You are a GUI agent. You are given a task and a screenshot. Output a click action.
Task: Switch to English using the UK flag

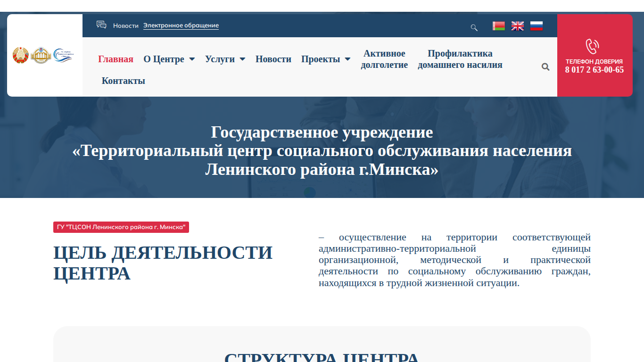point(518,26)
